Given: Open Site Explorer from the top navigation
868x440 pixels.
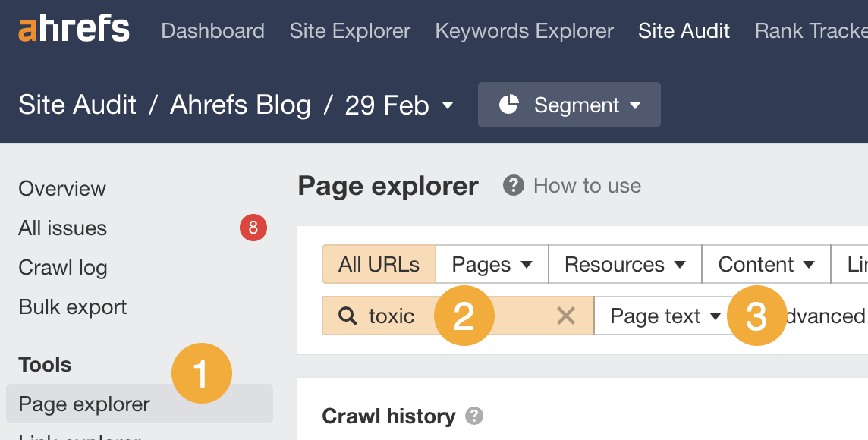Looking at the screenshot, I should [x=350, y=31].
